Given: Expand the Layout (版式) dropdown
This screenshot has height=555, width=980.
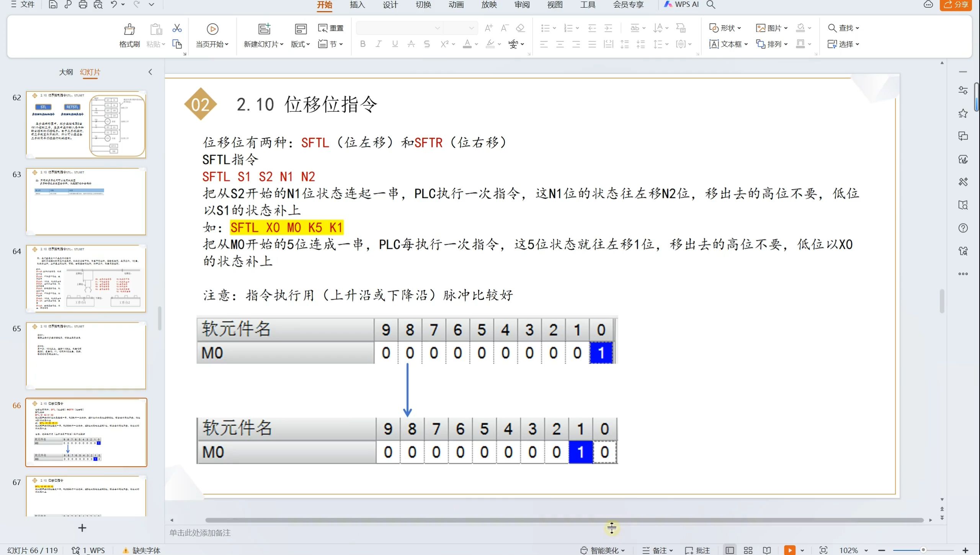Looking at the screenshot, I should point(300,44).
